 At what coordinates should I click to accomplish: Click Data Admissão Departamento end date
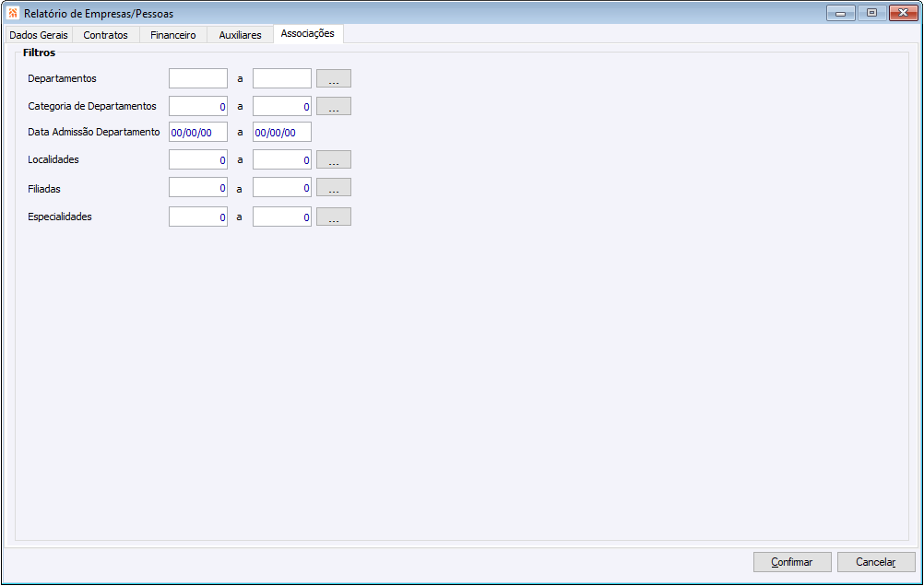click(x=281, y=132)
